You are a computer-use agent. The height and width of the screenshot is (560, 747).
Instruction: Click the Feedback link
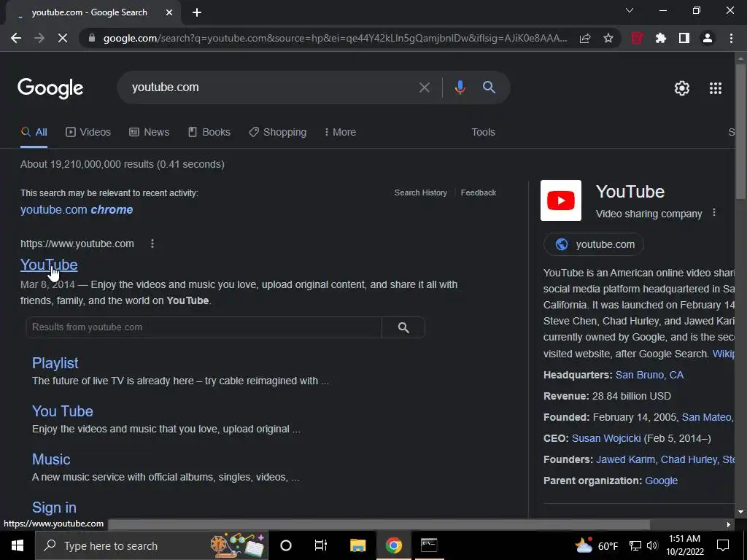click(479, 192)
